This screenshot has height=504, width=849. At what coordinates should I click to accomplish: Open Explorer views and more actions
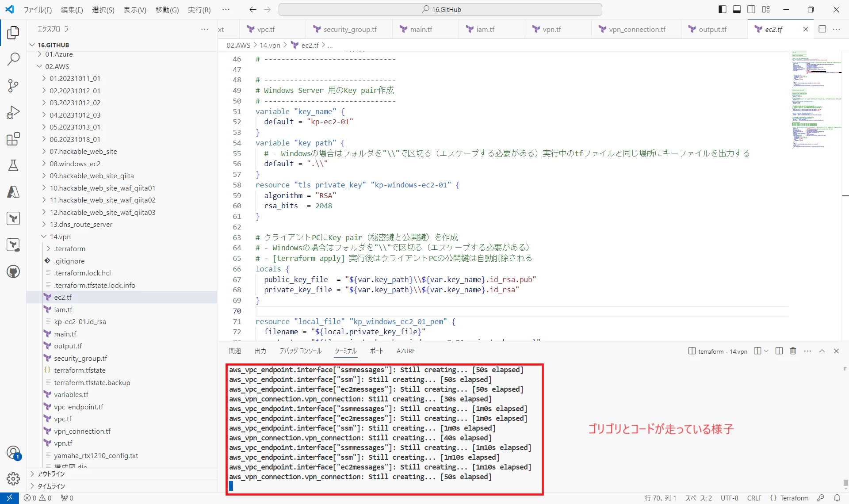[205, 29]
